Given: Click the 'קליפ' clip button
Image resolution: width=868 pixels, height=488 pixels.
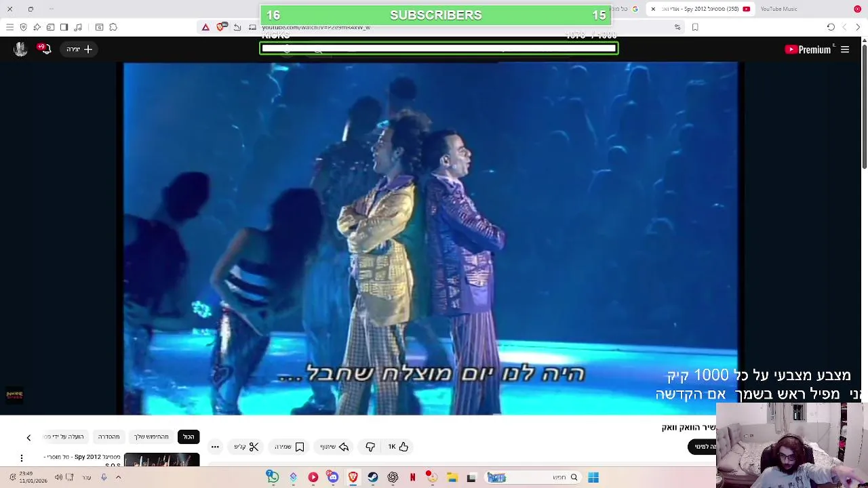Looking at the screenshot, I should pyautogui.click(x=247, y=447).
